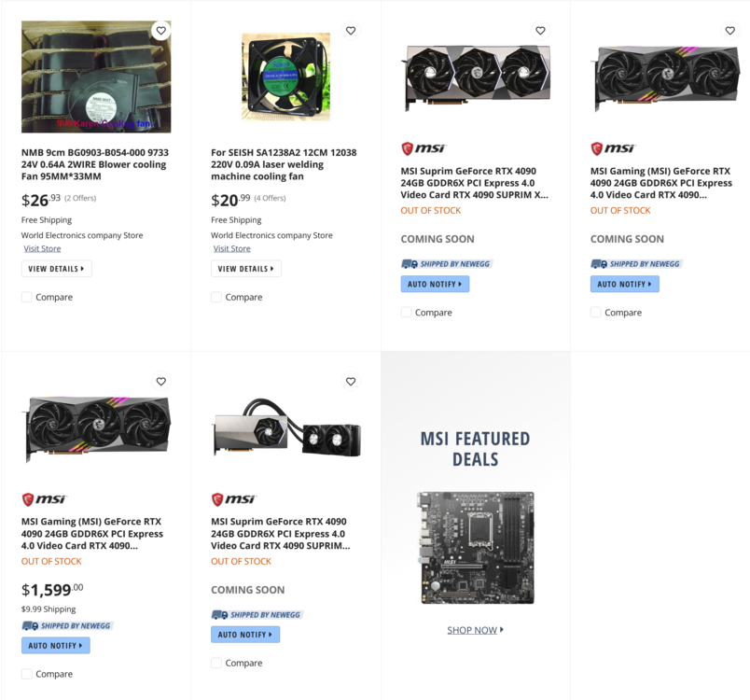The image size is (750, 700).
Task: Click the green SEISH fan product image
Action: pos(285,77)
